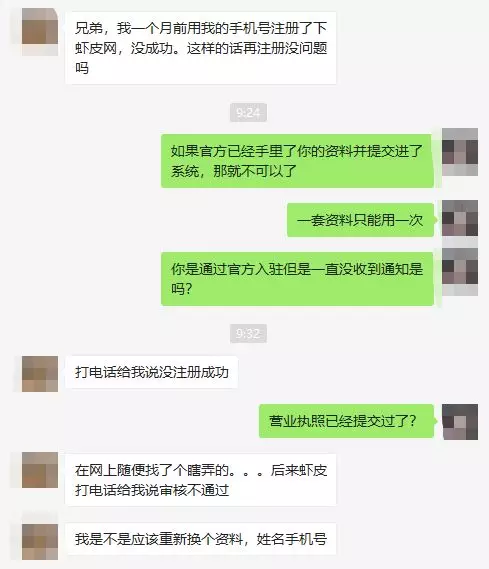Click green bubble starting 如果官方已经
This screenshot has width=489, height=569.
pyautogui.click(x=297, y=161)
